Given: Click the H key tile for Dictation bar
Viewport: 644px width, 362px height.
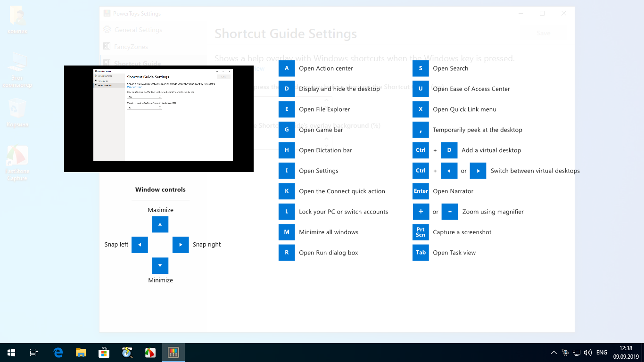Looking at the screenshot, I should pos(287,150).
